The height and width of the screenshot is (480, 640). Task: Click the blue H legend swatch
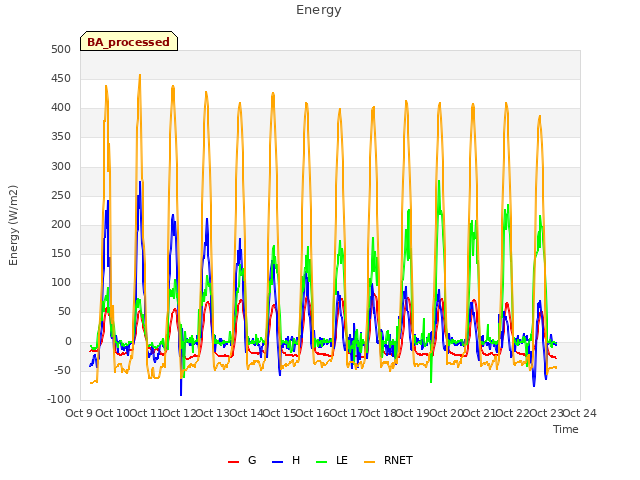(278, 462)
